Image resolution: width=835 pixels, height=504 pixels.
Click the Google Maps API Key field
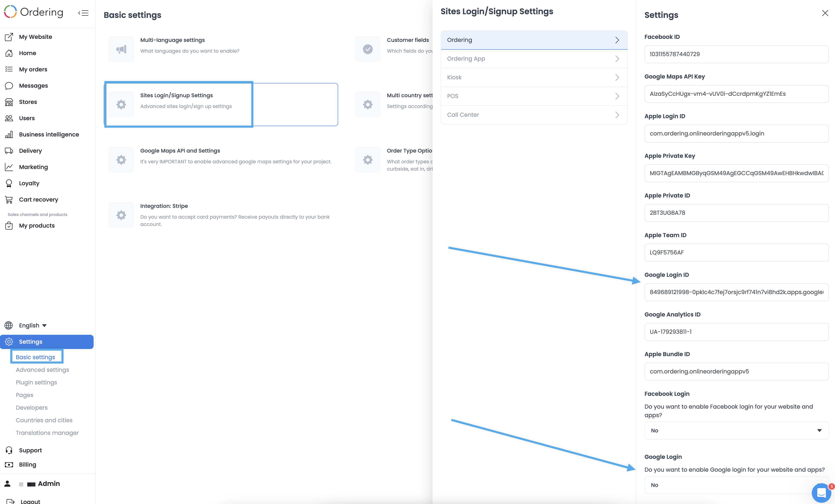pos(736,94)
